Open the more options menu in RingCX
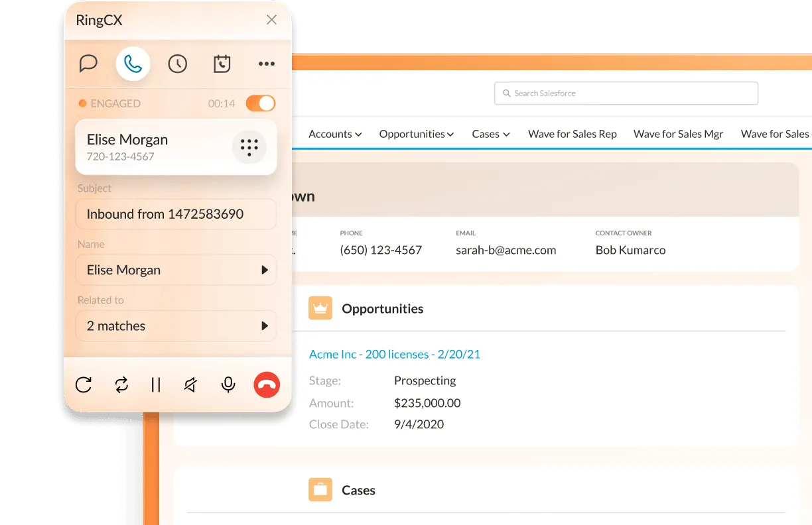 [267, 63]
